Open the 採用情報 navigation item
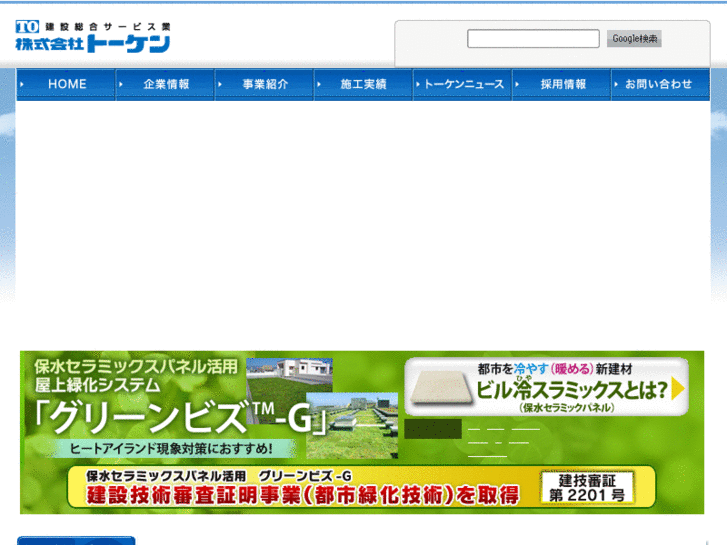The height and width of the screenshot is (545, 727). point(562,84)
